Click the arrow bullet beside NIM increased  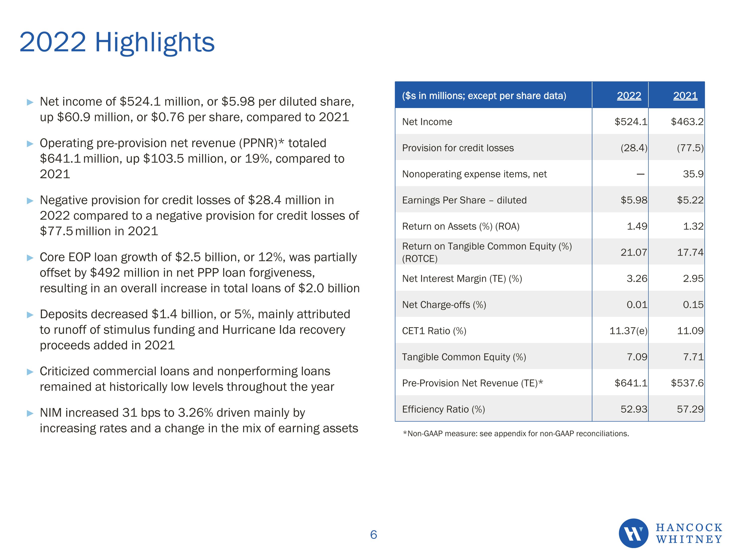click(x=30, y=413)
